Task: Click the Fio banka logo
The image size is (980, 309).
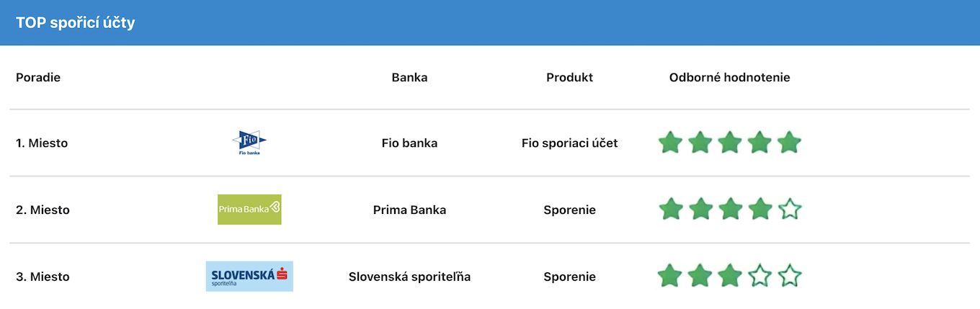Action: click(249, 143)
